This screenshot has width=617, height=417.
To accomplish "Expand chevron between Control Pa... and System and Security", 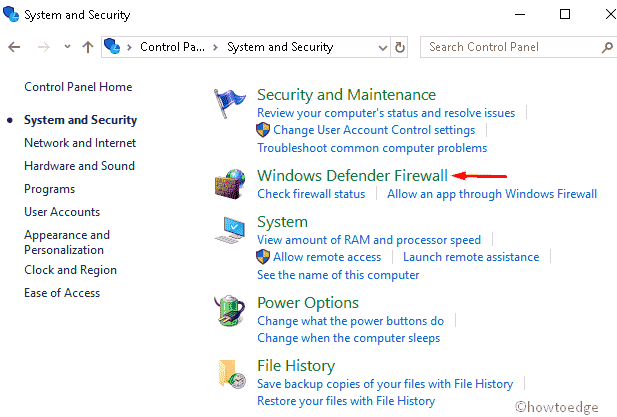I will pos(215,48).
